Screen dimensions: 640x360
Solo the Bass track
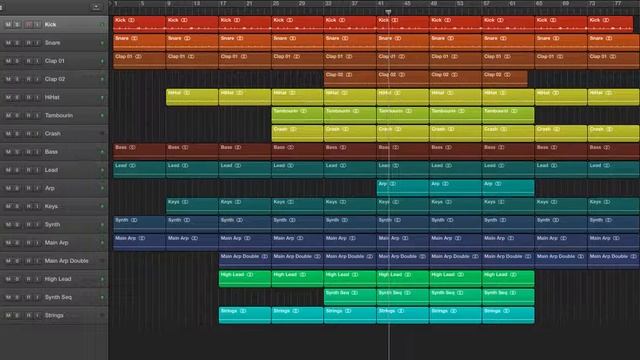pos(17,152)
